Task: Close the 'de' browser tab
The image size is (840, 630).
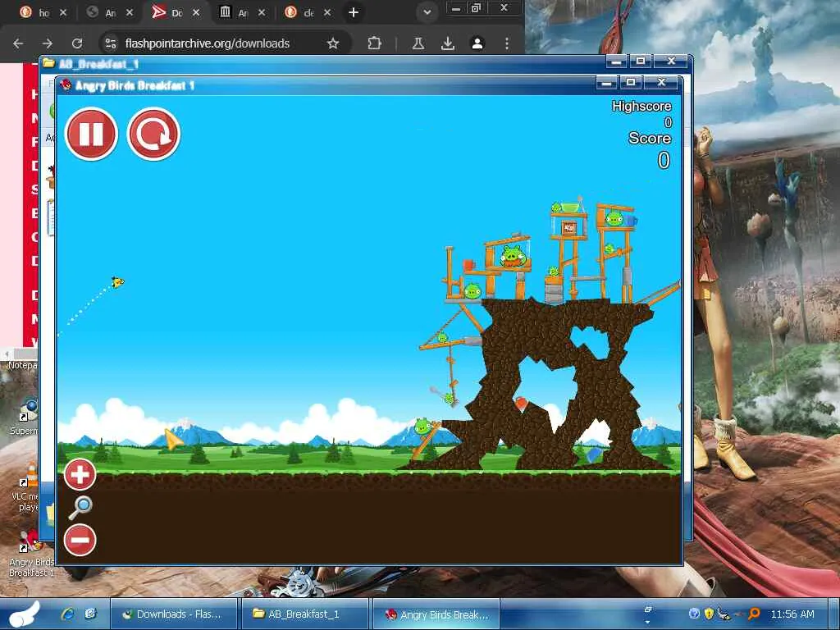Action: tap(327, 12)
